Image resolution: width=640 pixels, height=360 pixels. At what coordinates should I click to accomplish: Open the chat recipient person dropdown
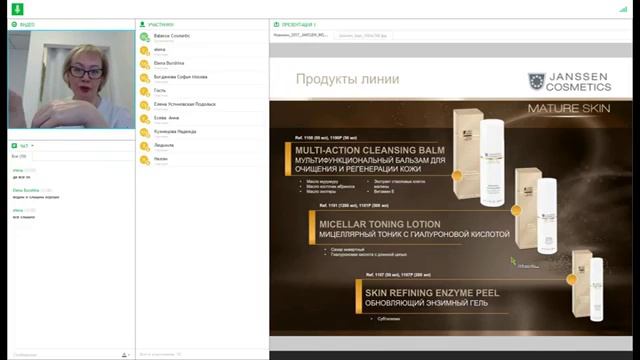coord(126,355)
